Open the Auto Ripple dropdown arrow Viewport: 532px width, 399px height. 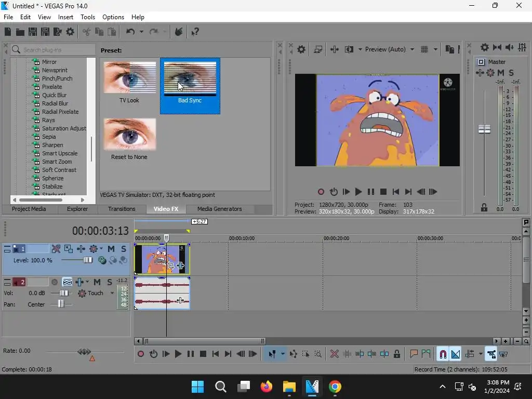(481, 354)
